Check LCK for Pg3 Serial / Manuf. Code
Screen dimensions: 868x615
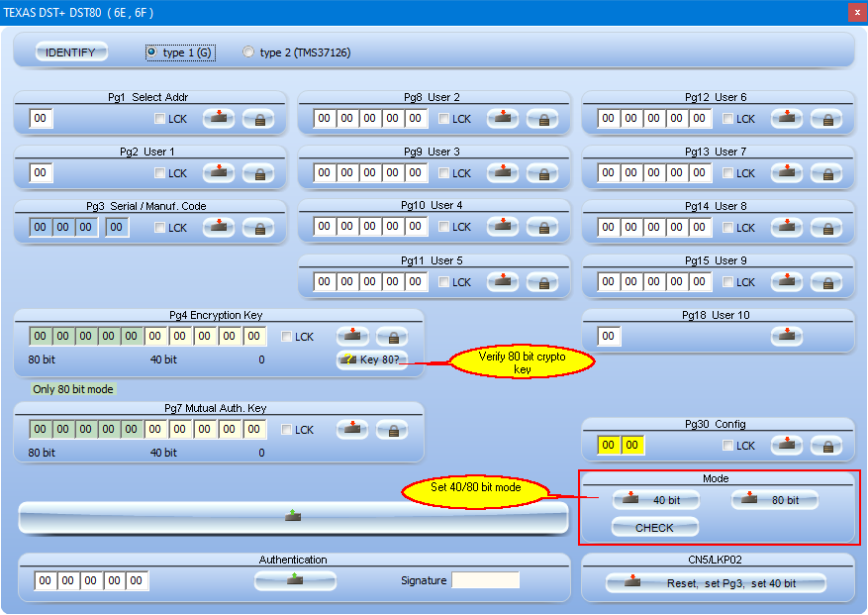click(160, 227)
